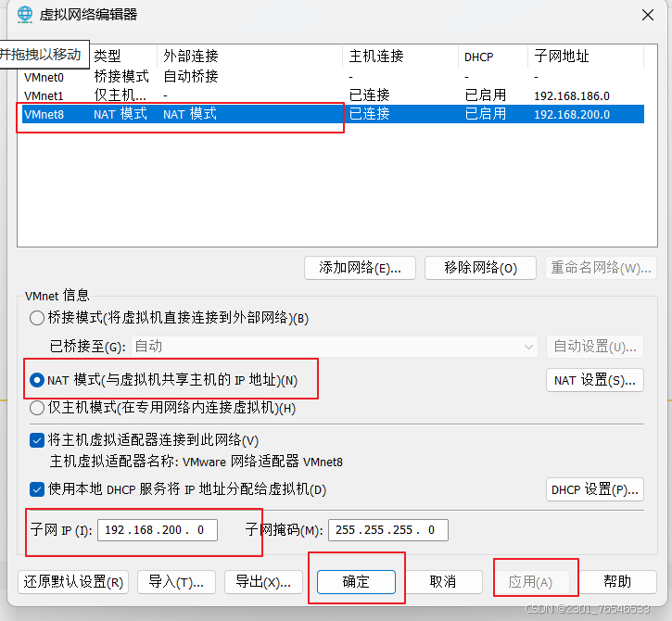The height and width of the screenshot is (621, 672).
Task: Click the 导入(T)... button
Action: [x=176, y=582]
